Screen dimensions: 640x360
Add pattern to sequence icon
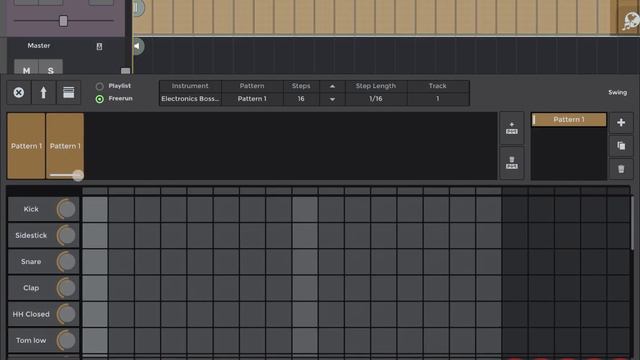click(x=512, y=128)
